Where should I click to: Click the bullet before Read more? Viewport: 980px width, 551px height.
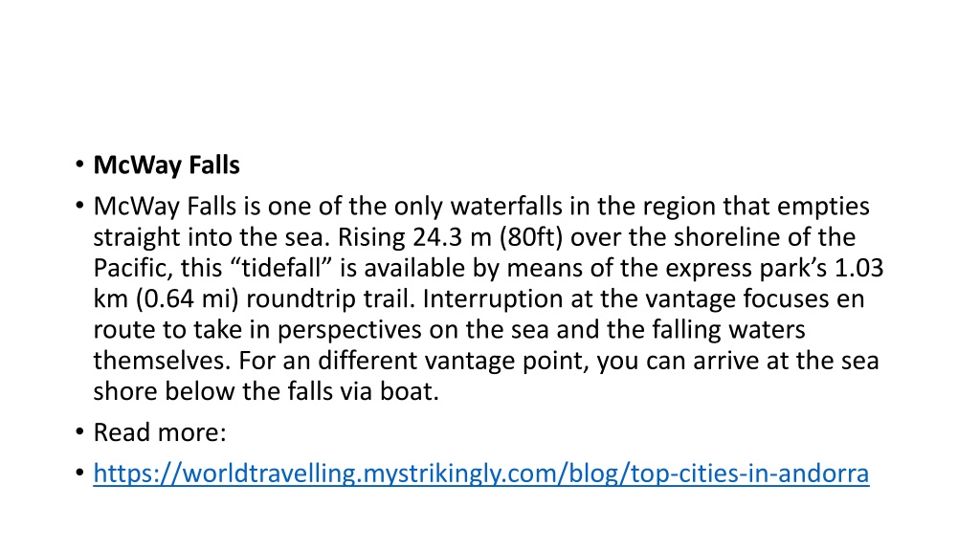pos(79,431)
